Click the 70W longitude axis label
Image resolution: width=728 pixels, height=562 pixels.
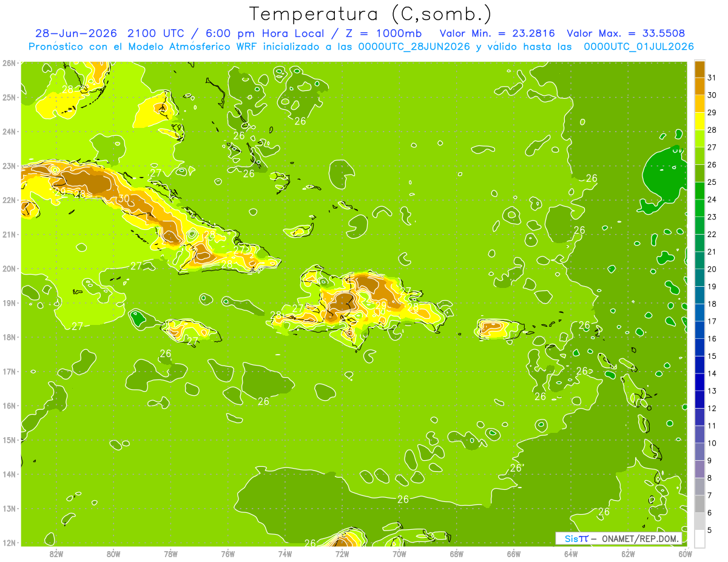coord(399,554)
